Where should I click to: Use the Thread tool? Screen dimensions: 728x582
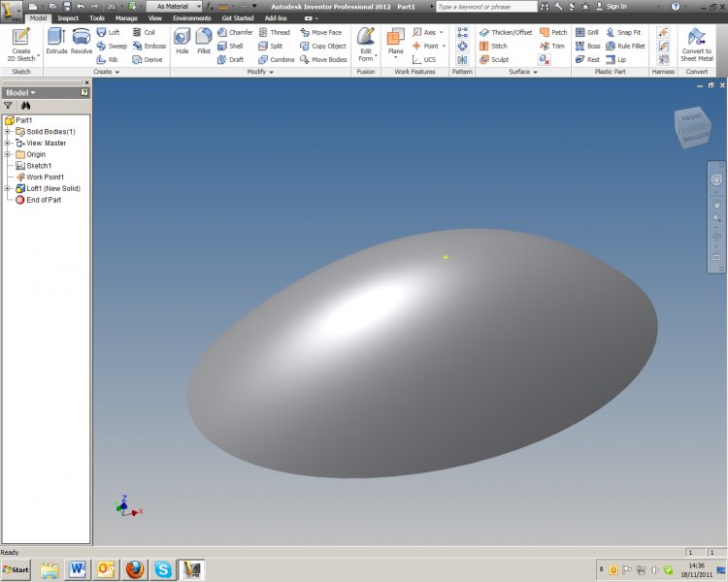point(275,32)
